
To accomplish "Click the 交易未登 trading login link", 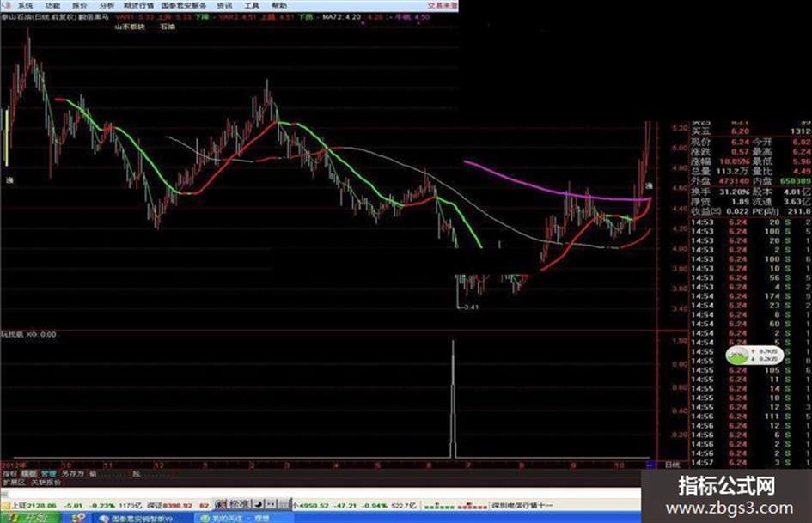I will (443, 6).
